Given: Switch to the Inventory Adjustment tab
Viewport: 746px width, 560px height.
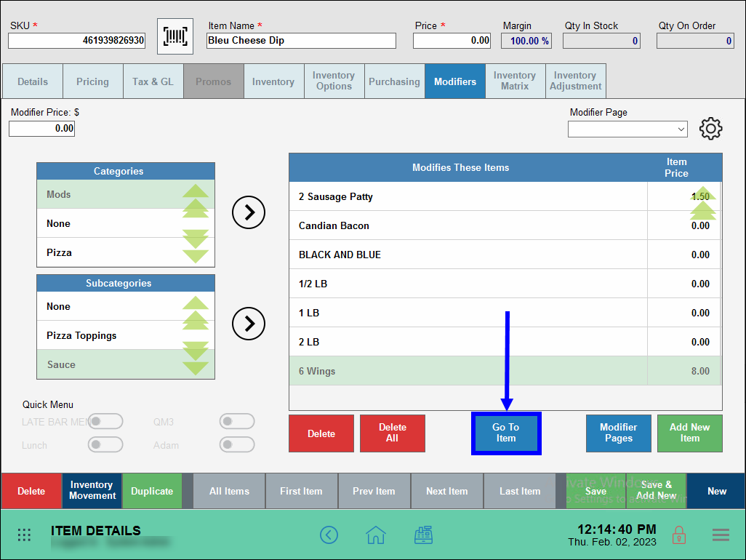Looking at the screenshot, I should click(576, 81).
